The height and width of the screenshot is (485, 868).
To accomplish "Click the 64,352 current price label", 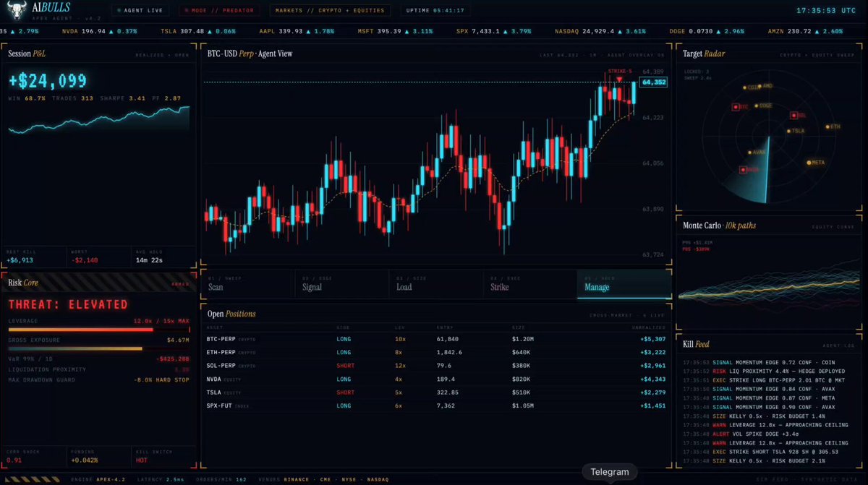I will point(654,82).
